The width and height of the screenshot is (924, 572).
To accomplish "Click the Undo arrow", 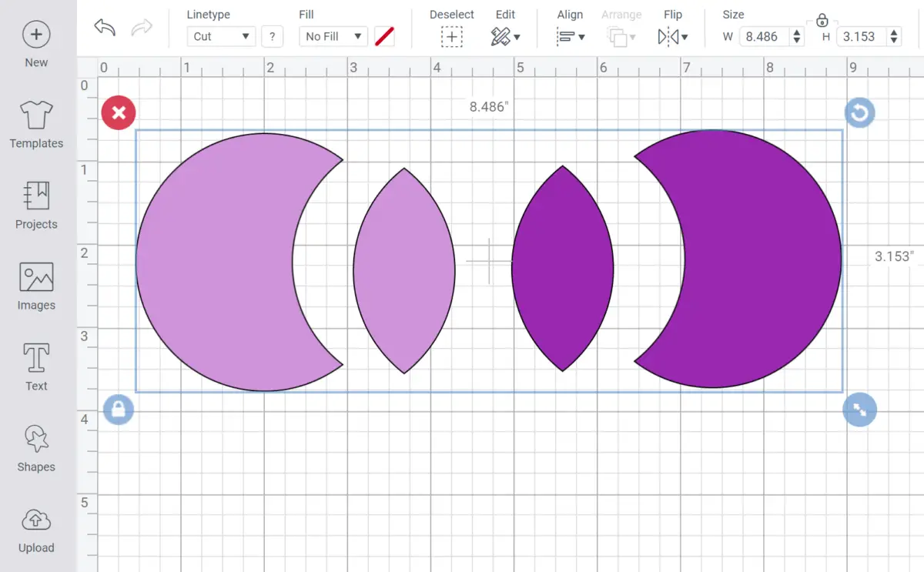I will (x=104, y=27).
